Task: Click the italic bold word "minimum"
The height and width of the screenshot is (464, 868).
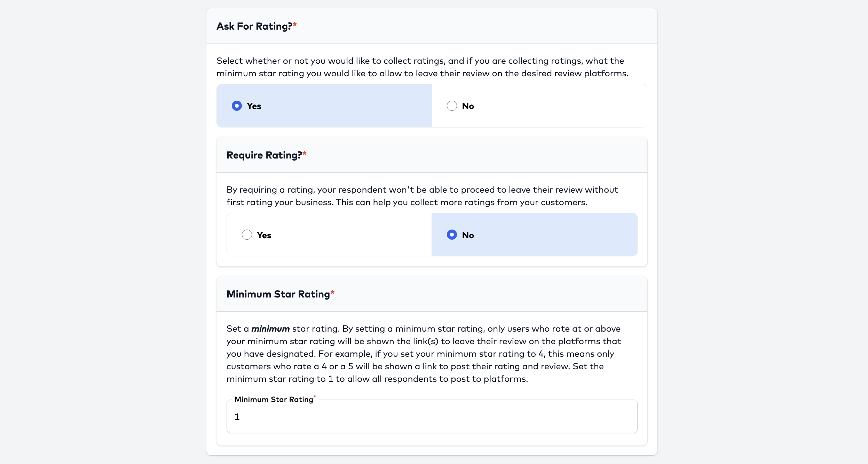Action: [x=270, y=329]
